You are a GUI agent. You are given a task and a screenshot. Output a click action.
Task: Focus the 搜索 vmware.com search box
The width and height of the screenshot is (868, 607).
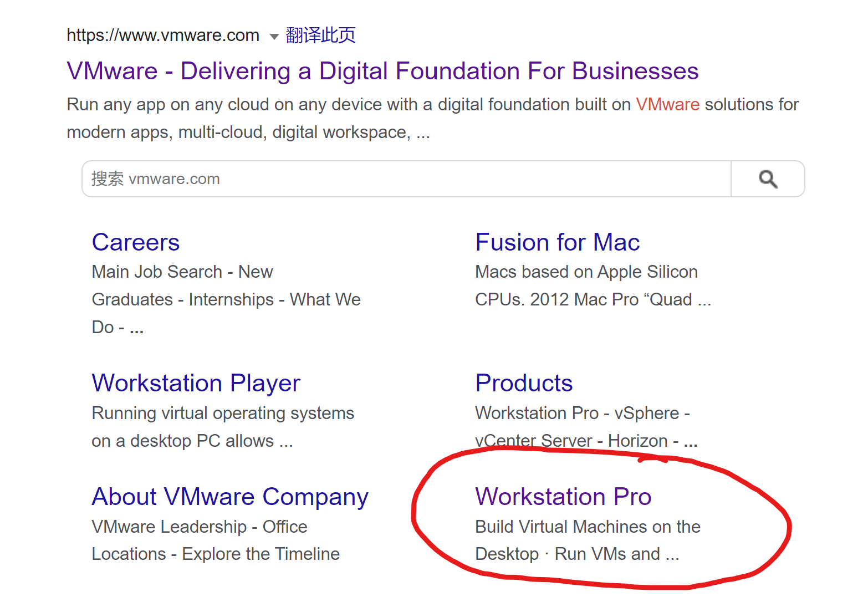[406, 179]
